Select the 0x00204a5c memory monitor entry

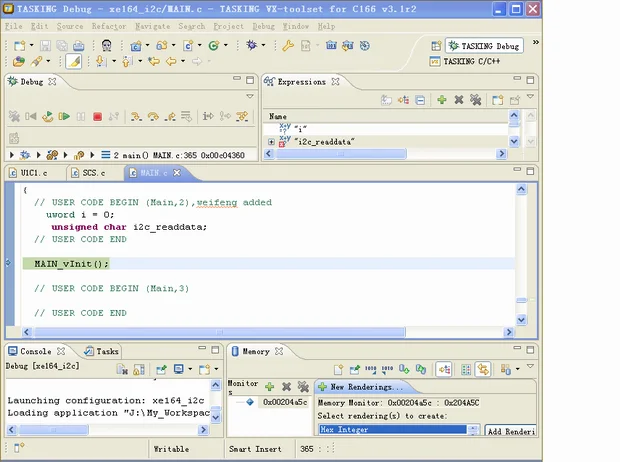coord(285,402)
